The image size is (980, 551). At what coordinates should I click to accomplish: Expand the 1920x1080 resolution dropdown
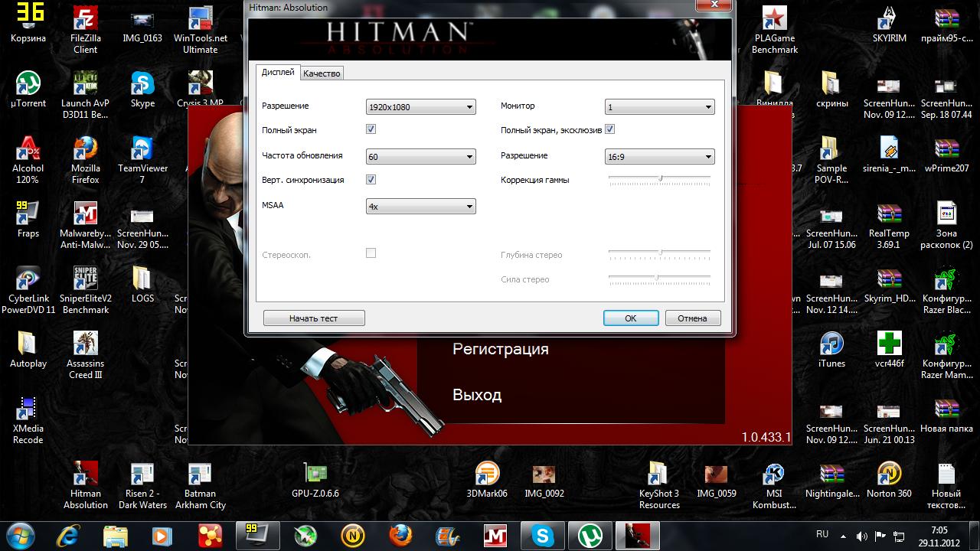tap(421, 107)
